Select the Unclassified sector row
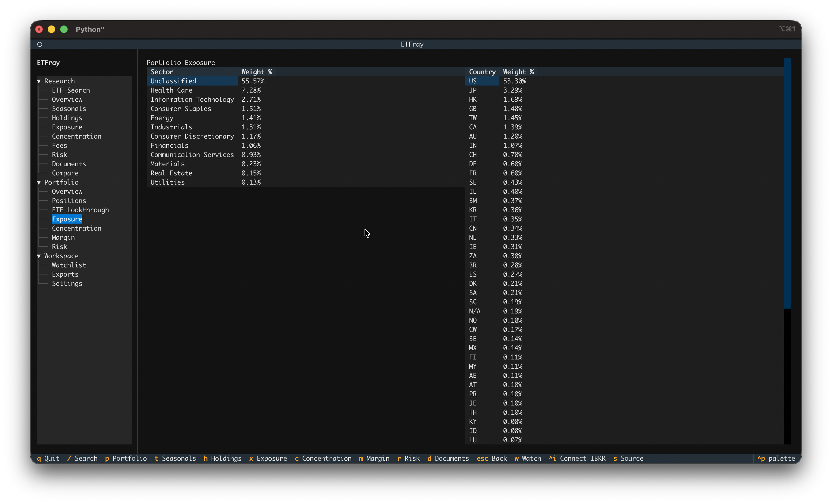The image size is (832, 504). [x=306, y=81]
